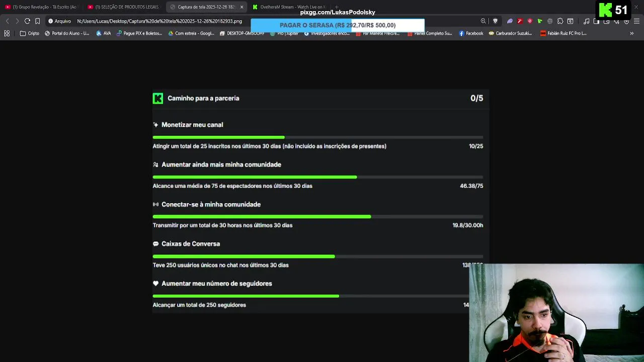644x362 pixels.
Task: Click the streamer webcam overlay thumbnail
Action: (x=556, y=313)
